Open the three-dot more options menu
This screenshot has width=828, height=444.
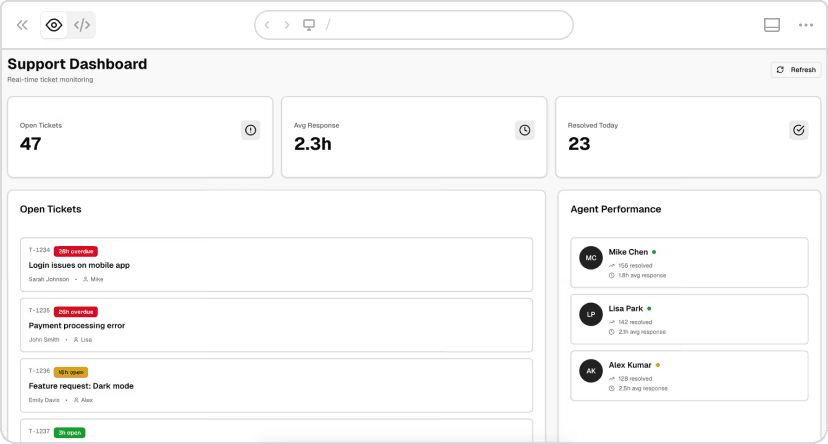pos(806,25)
